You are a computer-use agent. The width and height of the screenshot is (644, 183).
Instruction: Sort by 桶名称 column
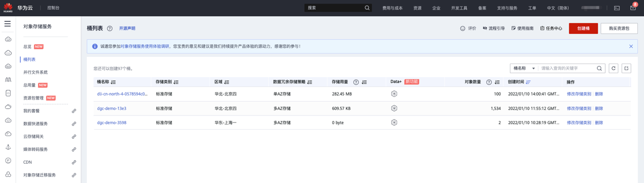pyautogui.click(x=113, y=82)
